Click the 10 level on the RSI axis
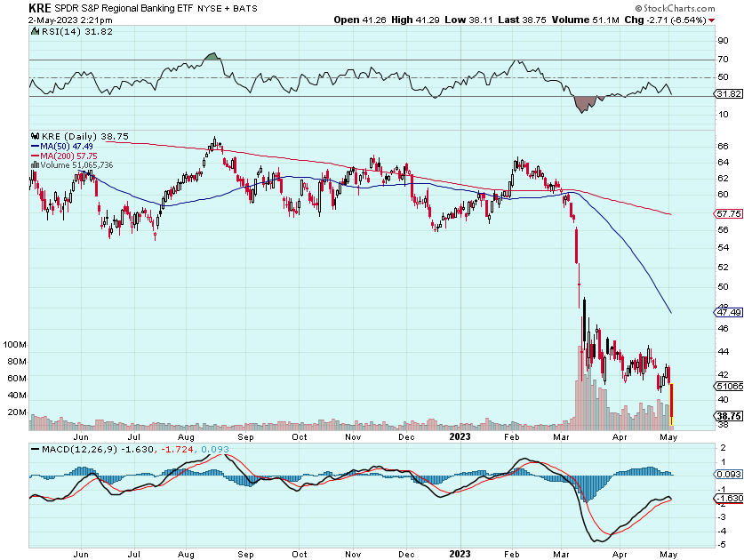 [723, 115]
